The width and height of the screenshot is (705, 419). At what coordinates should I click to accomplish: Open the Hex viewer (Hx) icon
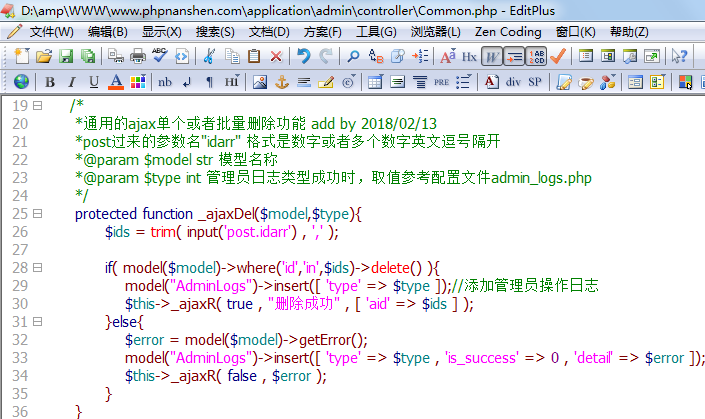(x=469, y=57)
